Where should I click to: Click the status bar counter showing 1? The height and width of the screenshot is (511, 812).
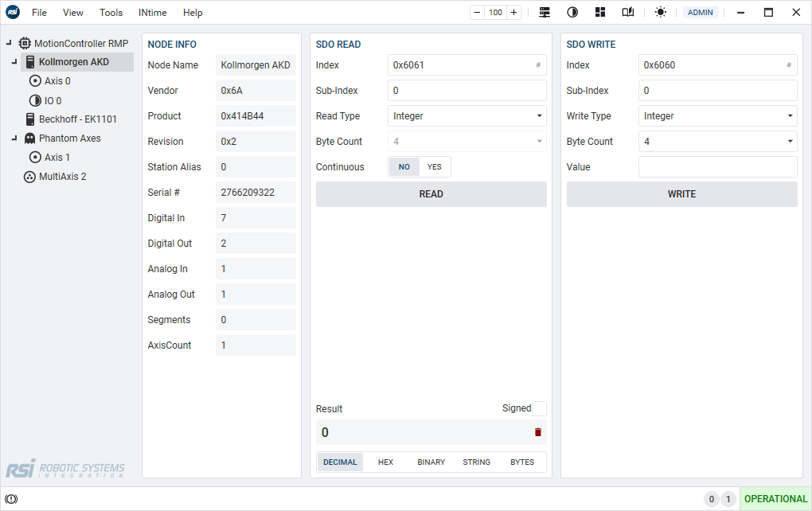coord(728,499)
